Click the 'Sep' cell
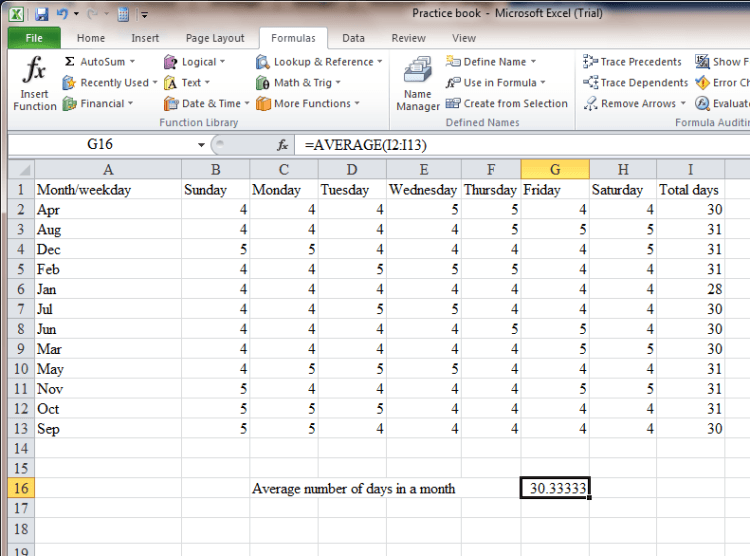 pos(108,429)
